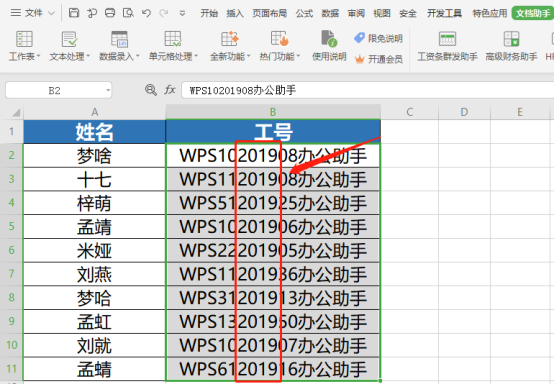The width and height of the screenshot is (554, 384).
Task: Switch to the 视图 tab
Action: click(382, 13)
